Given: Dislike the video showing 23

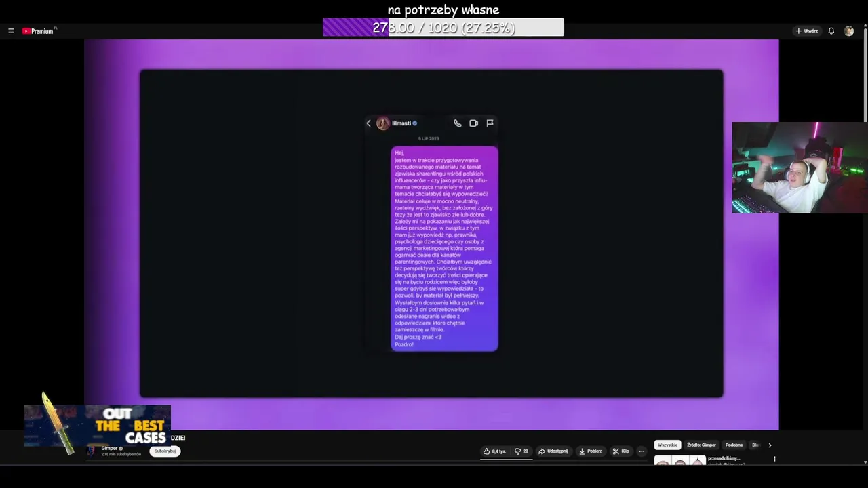Looking at the screenshot, I should 521,451.
